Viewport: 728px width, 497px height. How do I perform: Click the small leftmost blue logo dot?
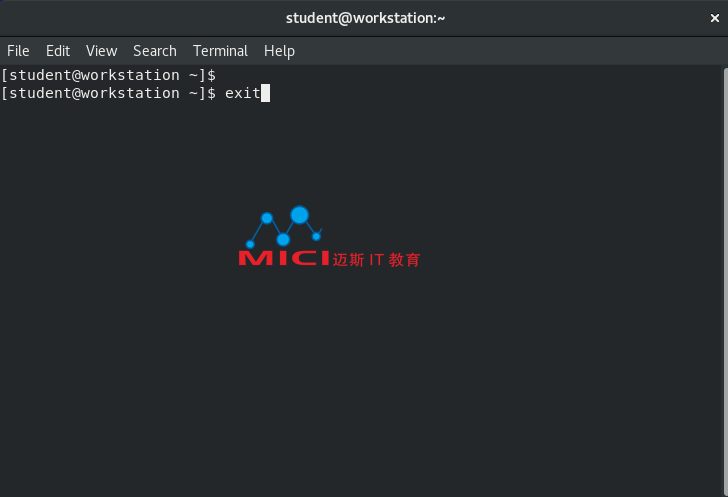pos(250,244)
